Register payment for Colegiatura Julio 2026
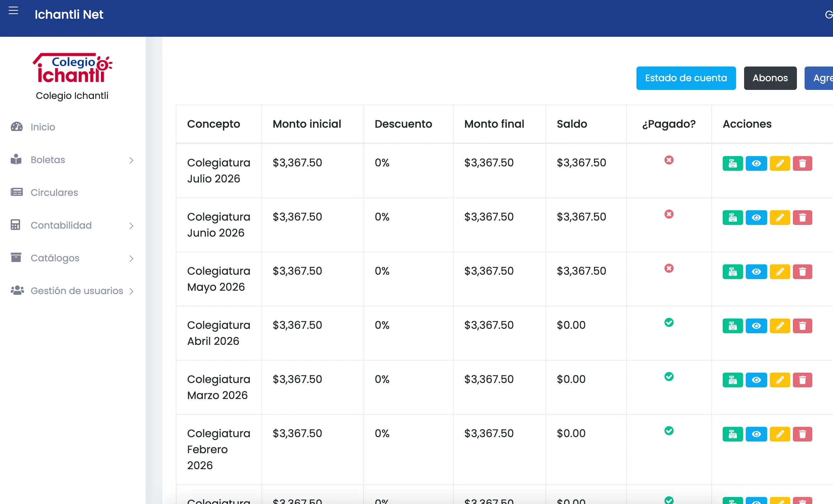833x504 pixels. click(733, 164)
